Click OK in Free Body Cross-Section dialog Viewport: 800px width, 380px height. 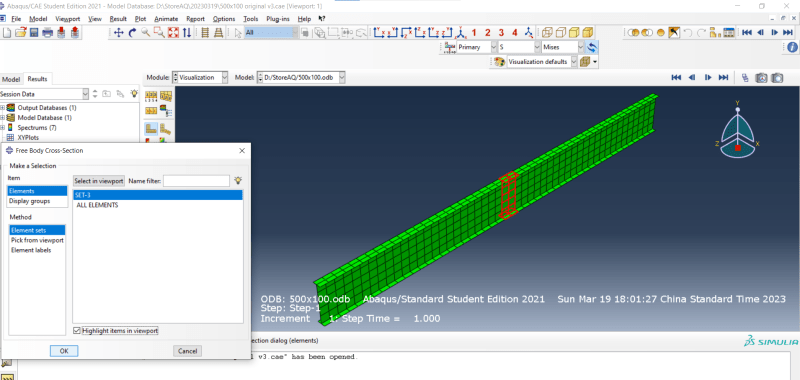click(64, 351)
